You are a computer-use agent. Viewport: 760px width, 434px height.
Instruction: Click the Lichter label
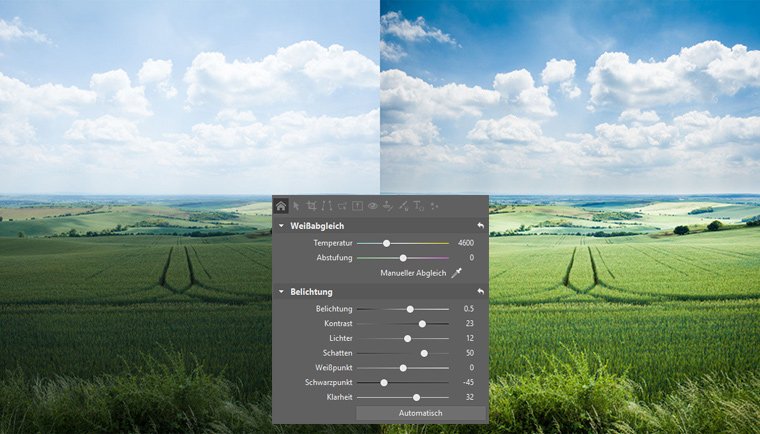click(x=341, y=338)
